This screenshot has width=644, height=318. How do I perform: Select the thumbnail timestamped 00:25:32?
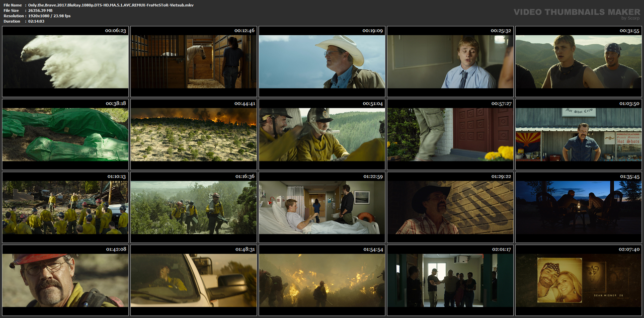point(450,61)
